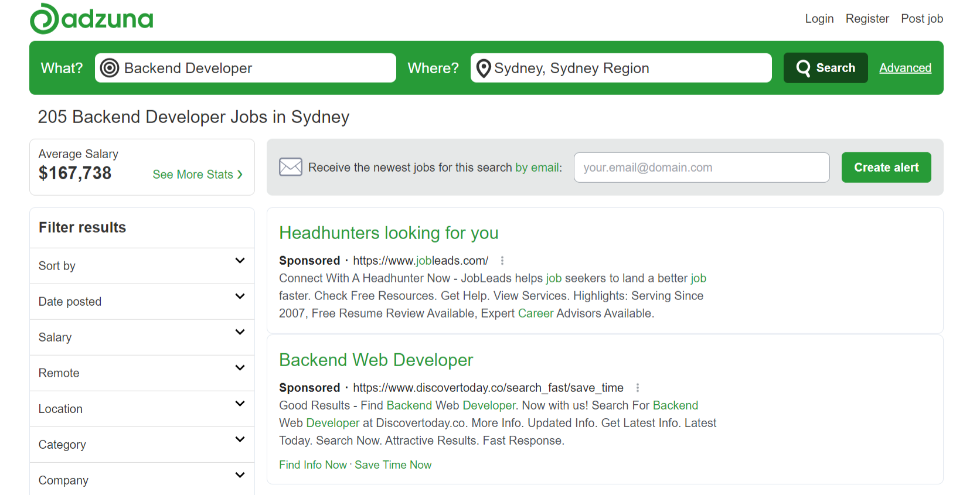Image resolution: width=980 pixels, height=495 pixels.
Task: Expand the Sort by filter
Action: pyautogui.click(x=142, y=266)
